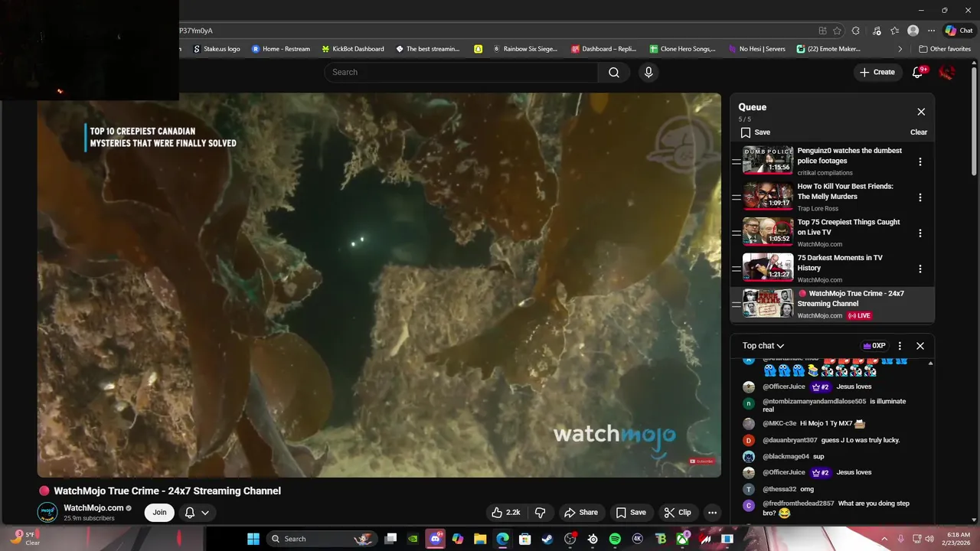Open the KickBot Dashboard bookmark

tap(353, 49)
